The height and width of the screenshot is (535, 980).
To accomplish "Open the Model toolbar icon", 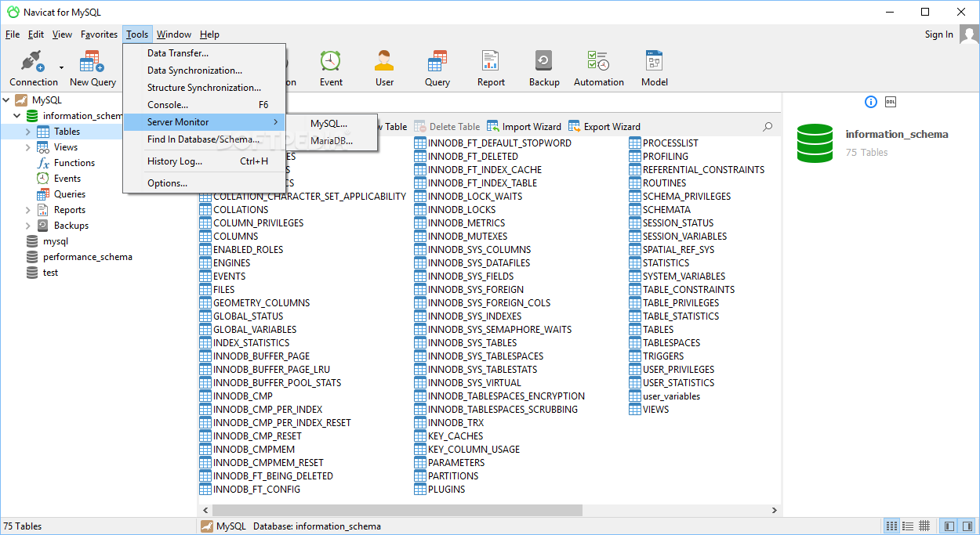I will 655,62.
